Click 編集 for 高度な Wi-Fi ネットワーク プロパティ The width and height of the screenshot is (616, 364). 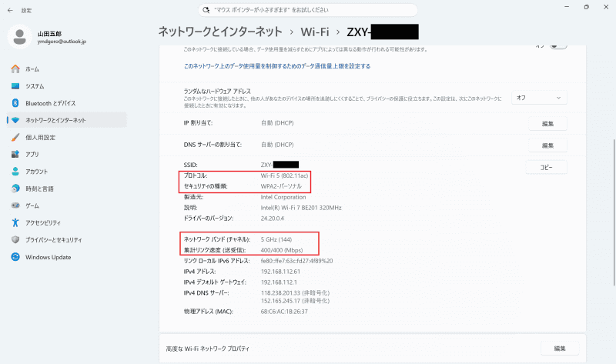[x=560, y=349]
